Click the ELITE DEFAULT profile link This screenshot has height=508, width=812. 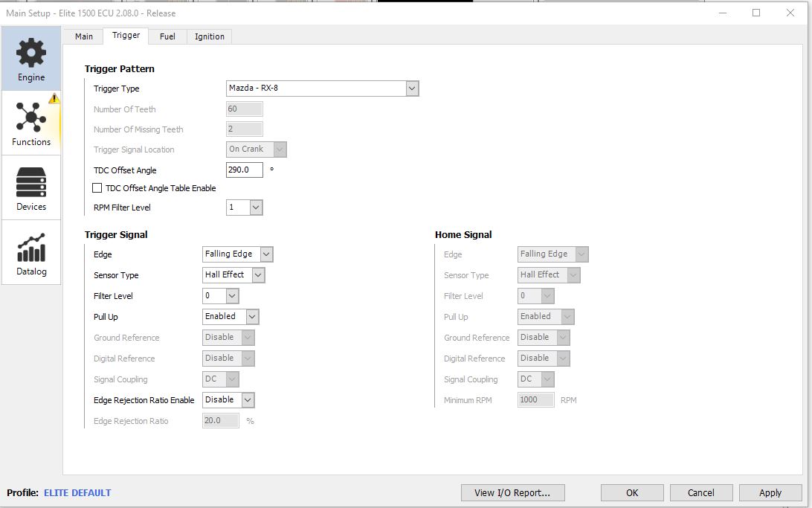coord(77,493)
